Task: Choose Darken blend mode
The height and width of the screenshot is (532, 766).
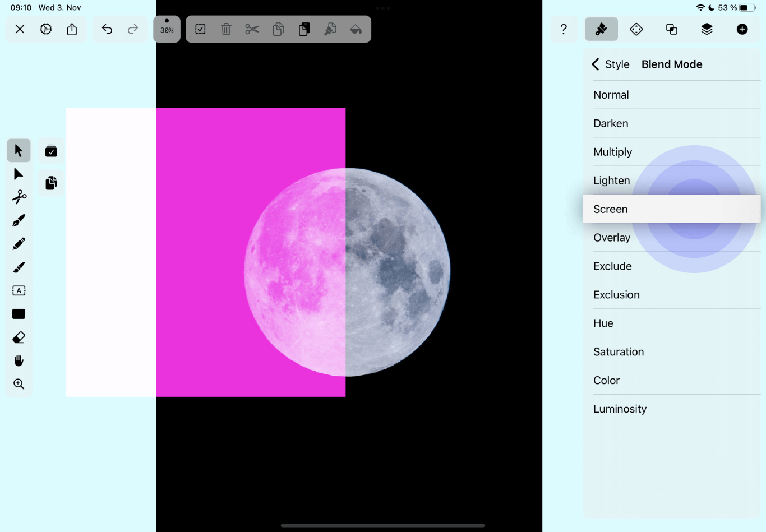Action: (672, 123)
